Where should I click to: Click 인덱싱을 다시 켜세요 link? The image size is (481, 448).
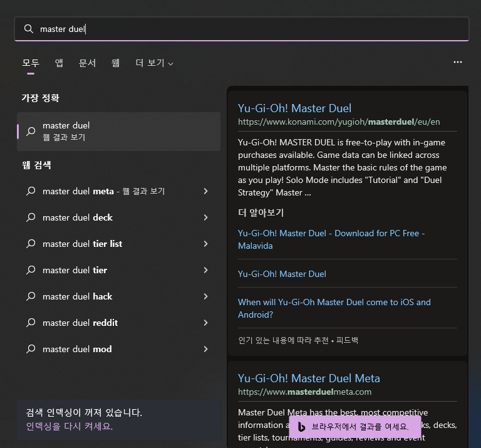click(70, 427)
